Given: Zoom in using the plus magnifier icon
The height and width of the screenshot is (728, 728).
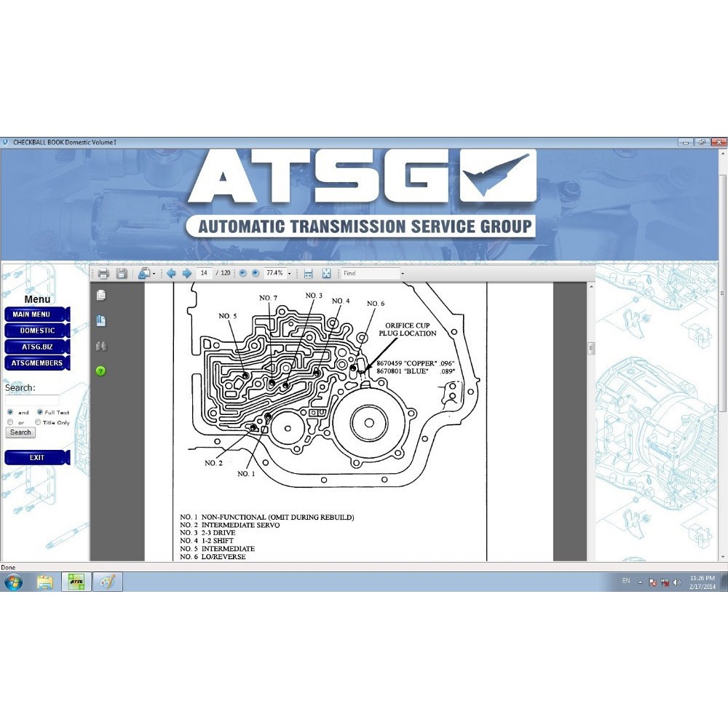Looking at the screenshot, I should click(256, 273).
